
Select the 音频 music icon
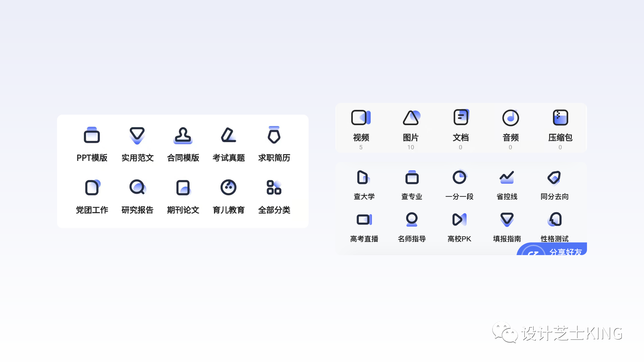(511, 118)
